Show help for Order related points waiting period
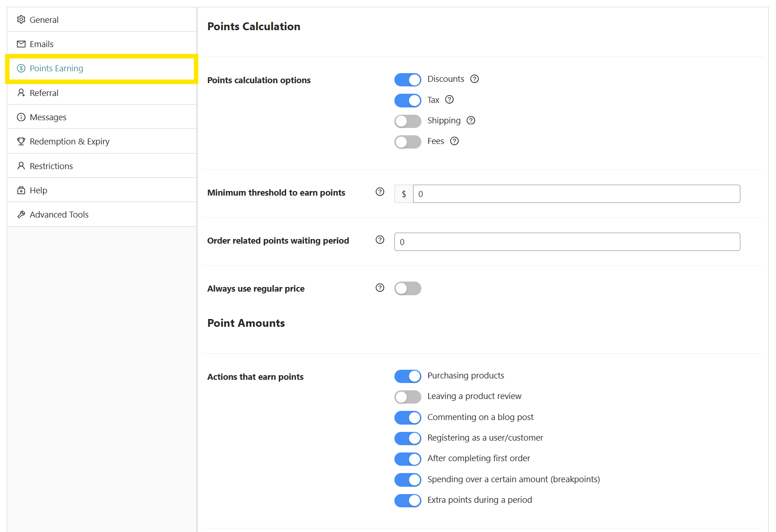Screen dimensions: 776x532 coord(380,240)
